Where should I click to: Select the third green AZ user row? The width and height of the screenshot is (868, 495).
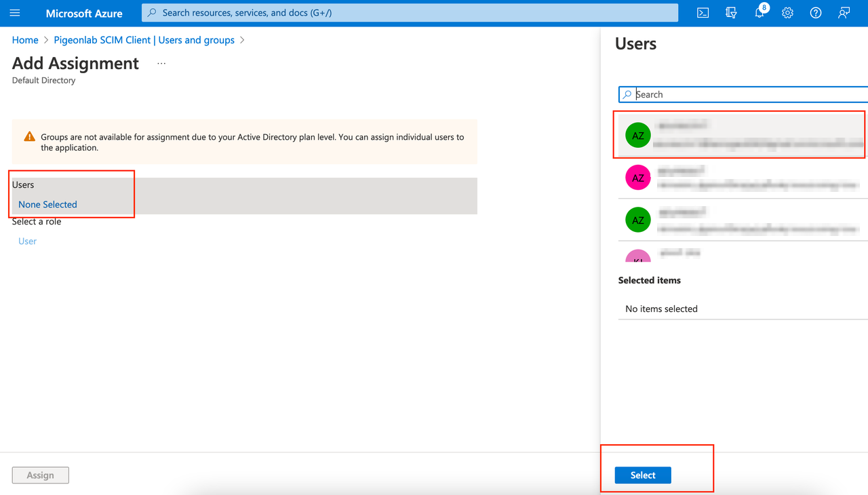click(x=743, y=219)
